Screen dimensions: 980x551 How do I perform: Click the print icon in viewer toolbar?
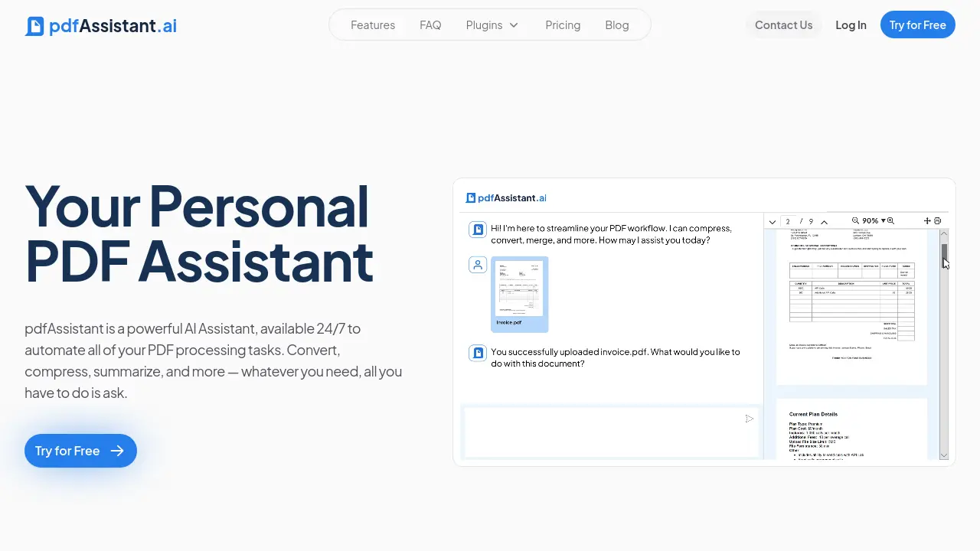(x=938, y=221)
